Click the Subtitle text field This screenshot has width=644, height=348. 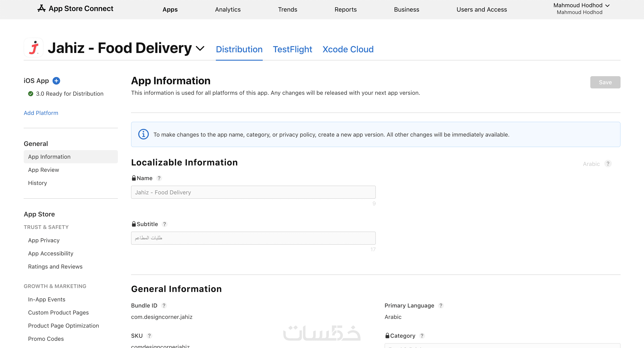[253, 238]
